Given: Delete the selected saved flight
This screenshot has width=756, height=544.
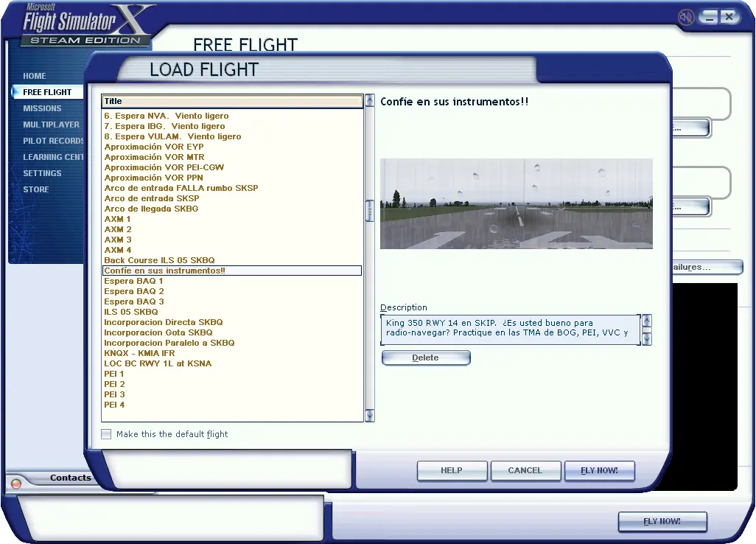Looking at the screenshot, I should [425, 358].
